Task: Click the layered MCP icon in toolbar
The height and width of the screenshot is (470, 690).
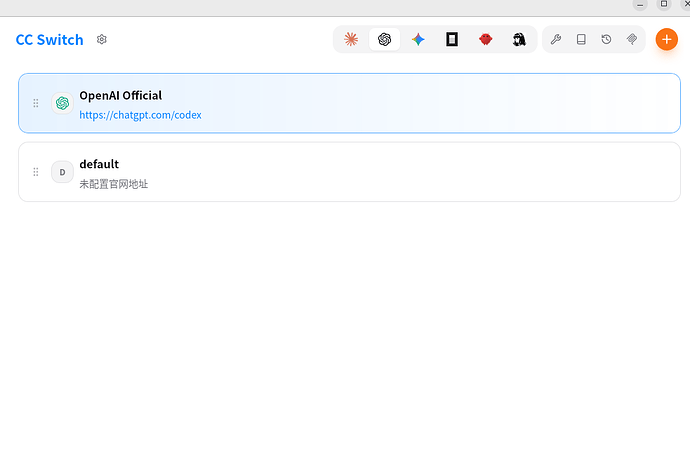Action: [632, 40]
